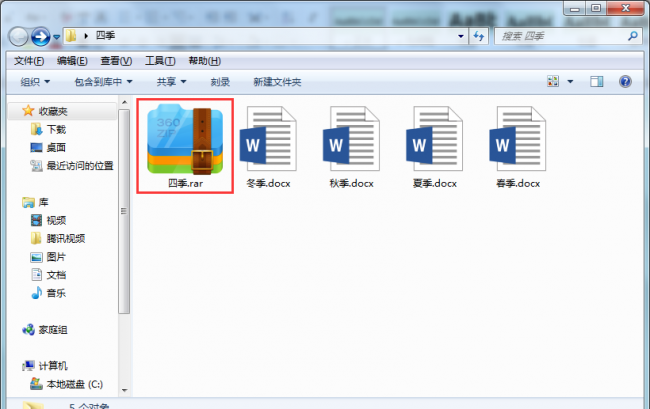This screenshot has height=409, width=650.
Task: Click the 新建文件夹 button
Action: point(277,82)
